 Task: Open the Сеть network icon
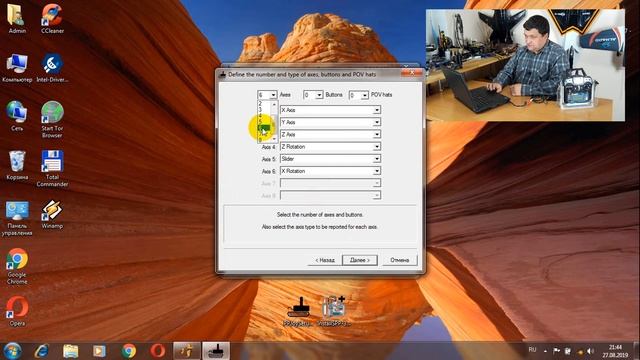click(x=17, y=116)
